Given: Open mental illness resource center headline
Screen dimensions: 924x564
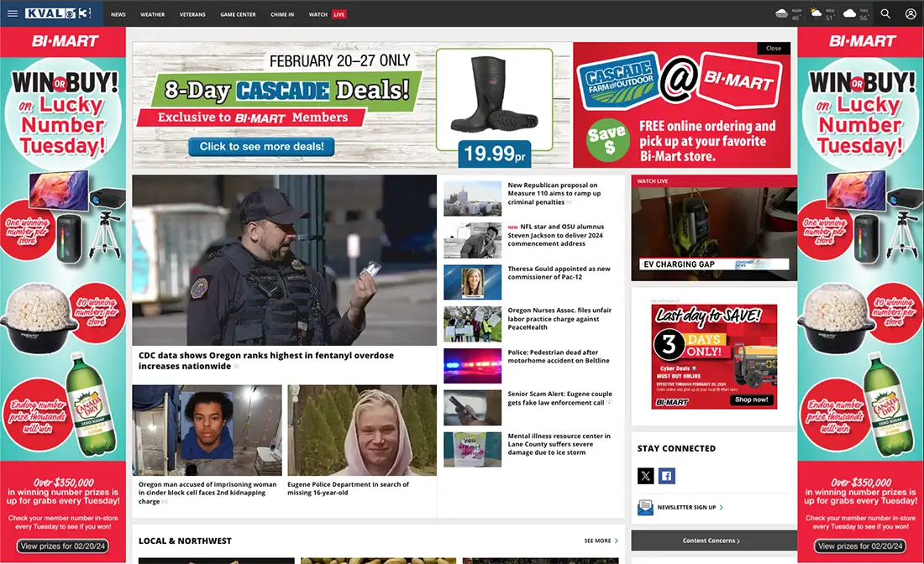Looking at the screenshot, I should [559, 444].
